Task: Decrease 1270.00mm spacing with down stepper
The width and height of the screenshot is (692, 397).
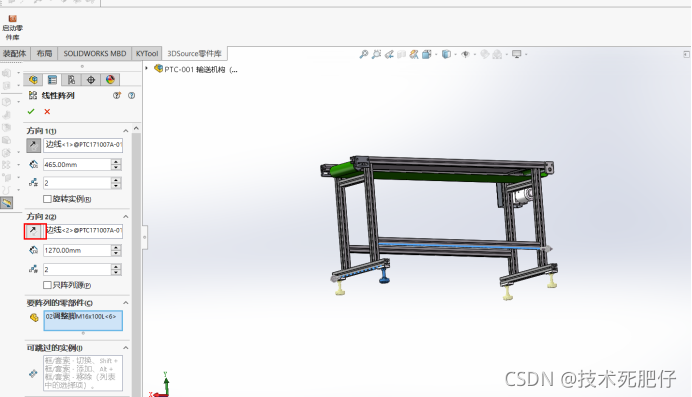Action: click(116, 253)
